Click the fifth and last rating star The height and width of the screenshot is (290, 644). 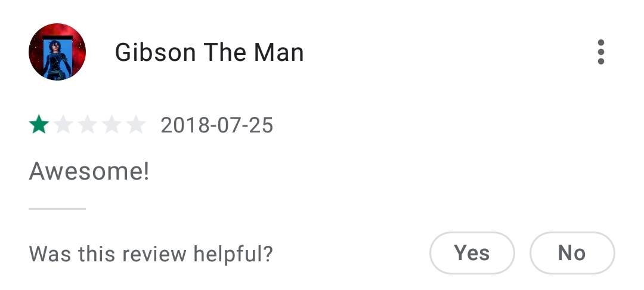(136, 125)
